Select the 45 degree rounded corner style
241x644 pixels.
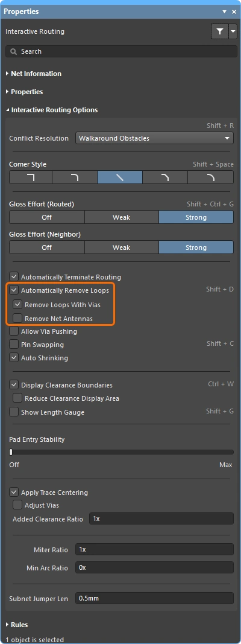(211, 177)
